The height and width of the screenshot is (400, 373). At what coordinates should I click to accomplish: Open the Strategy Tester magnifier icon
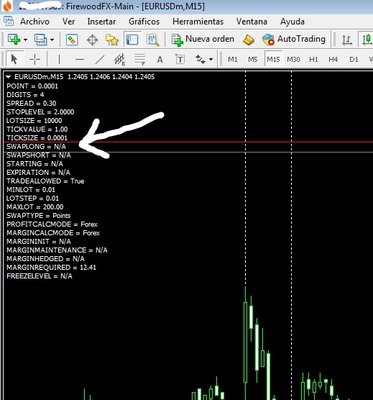[153, 40]
